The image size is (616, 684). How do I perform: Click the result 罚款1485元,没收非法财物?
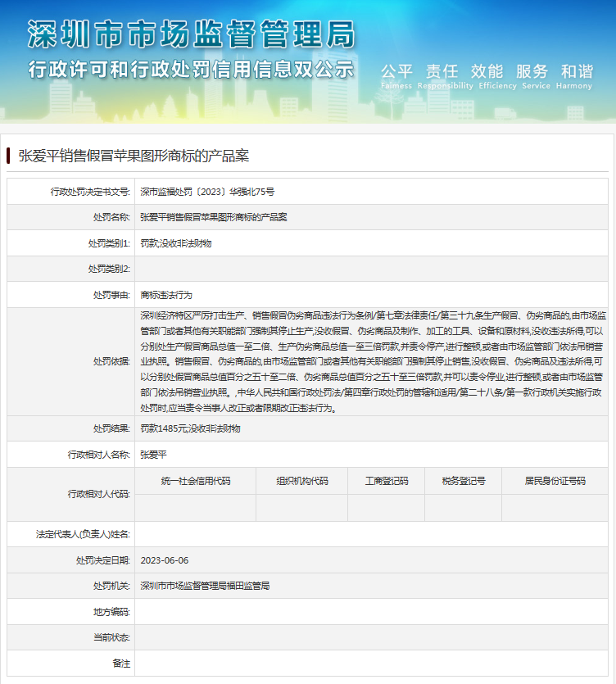190,428
